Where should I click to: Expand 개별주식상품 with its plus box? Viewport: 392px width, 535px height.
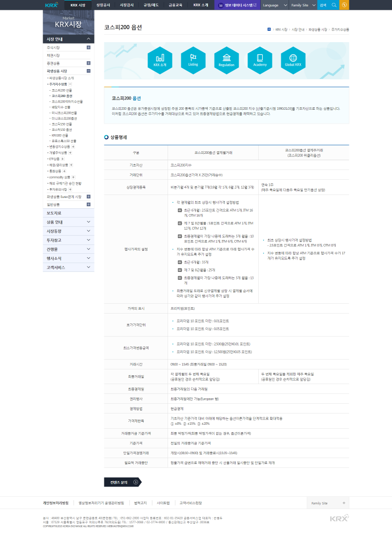tap(70, 153)
